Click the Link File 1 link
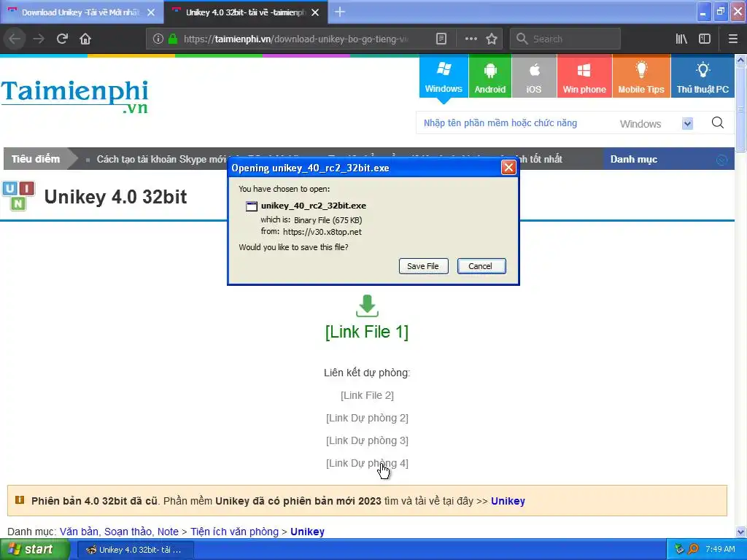Image resolution: width=747 pixels, height=560 pixels. pyautogui.click(x=367, y=332)
